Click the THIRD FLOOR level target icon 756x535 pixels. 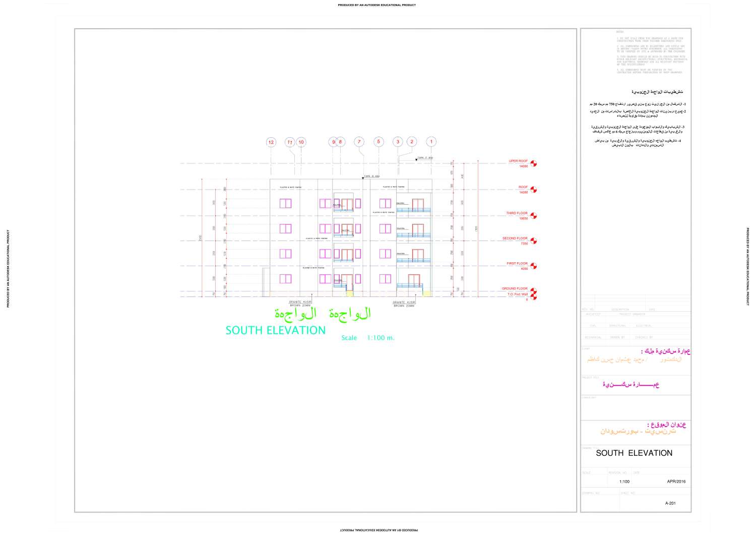(x=533, y=215)
